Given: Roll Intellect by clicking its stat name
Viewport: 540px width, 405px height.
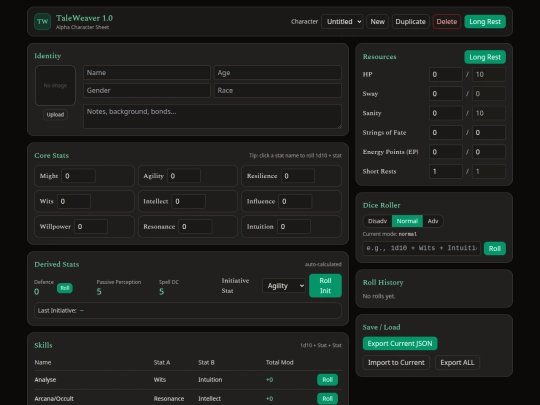Looking at the screenshot, I should tap(156, 201).
